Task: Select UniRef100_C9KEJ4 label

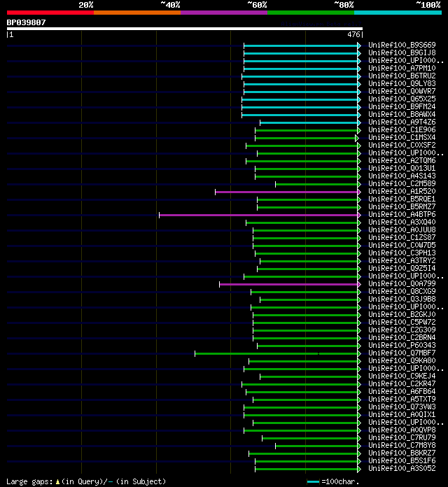Action: (x=402, y=376)
